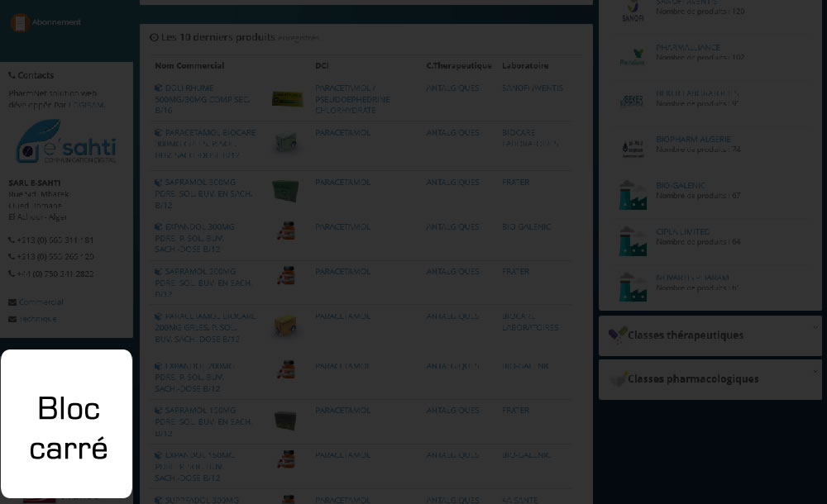Open the SANOFI AVENTIS laboratory link in the table

tap(533, 88)
